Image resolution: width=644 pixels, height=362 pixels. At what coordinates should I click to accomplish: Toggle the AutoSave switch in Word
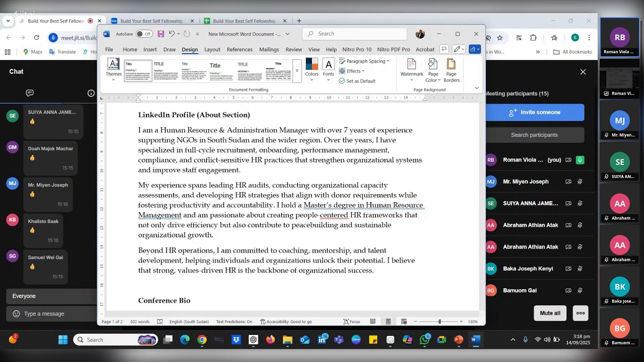[144, 34]
